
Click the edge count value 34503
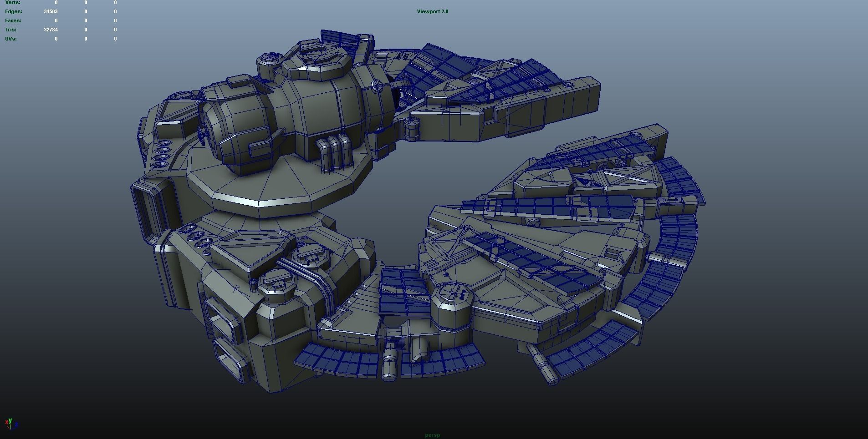point(51,11)
